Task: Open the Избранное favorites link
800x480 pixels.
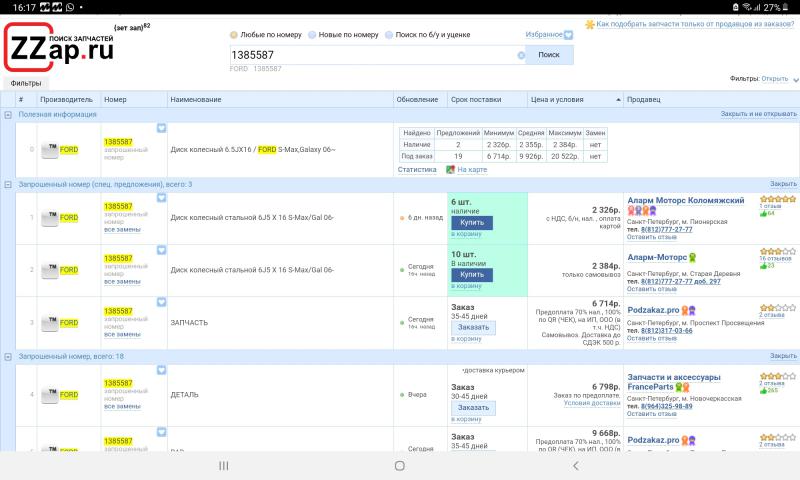Action: pos(544,34)
